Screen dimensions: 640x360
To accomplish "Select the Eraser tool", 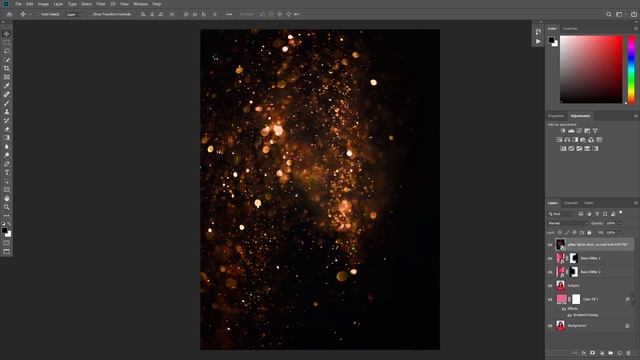I will (x=7, y=129).
